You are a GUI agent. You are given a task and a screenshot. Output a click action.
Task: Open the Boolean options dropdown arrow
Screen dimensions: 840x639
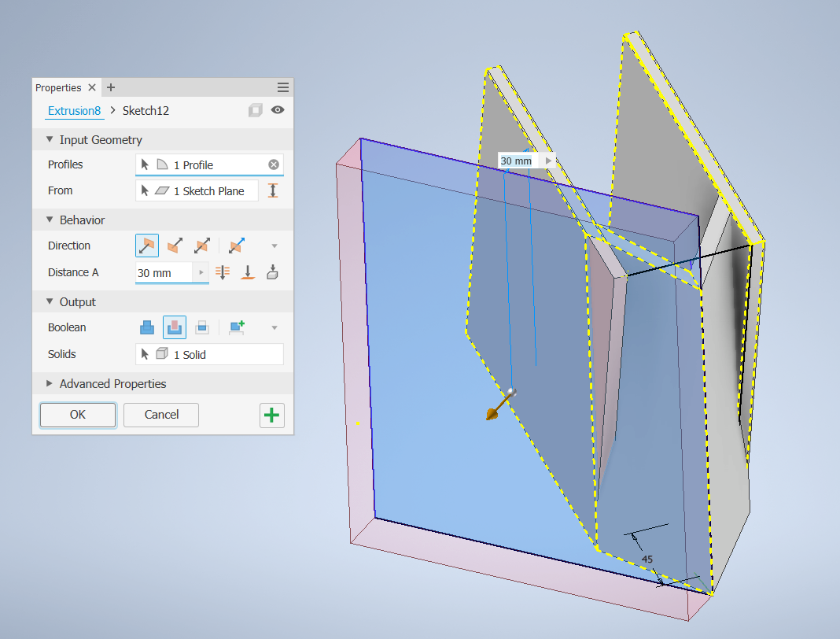pos(274,328)
